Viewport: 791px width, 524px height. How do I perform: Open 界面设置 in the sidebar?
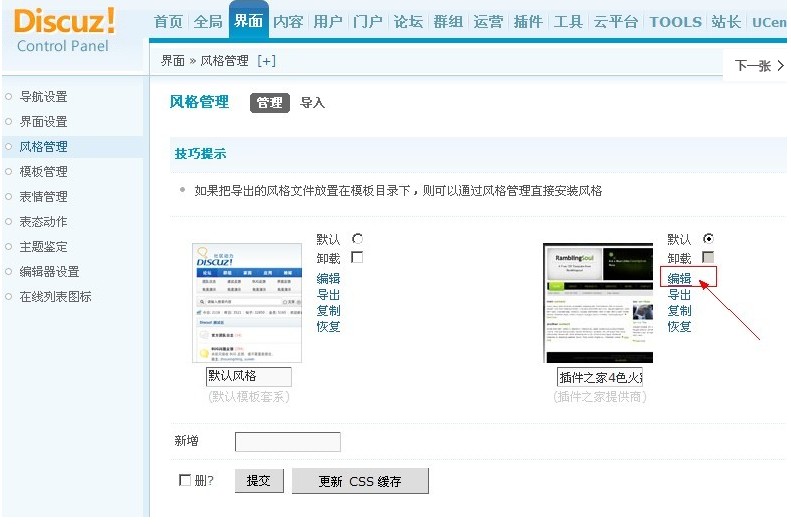click(43, 122)
